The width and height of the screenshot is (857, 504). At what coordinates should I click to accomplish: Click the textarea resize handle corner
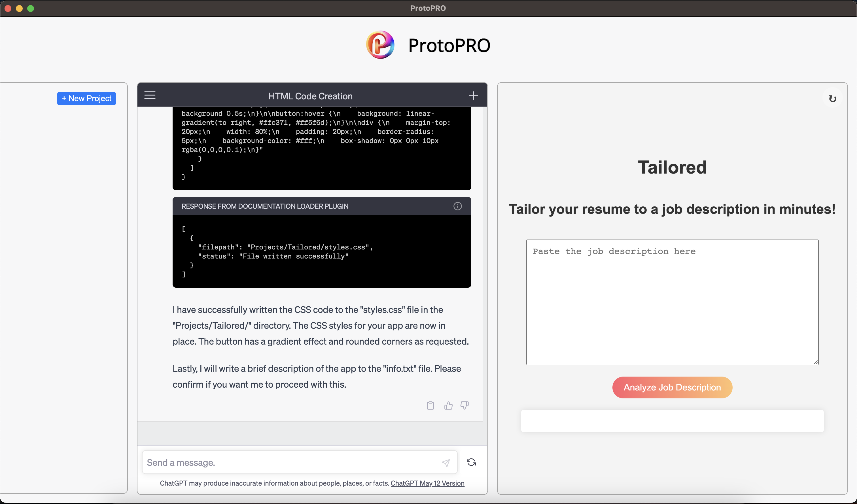click(x=816, y=362)
